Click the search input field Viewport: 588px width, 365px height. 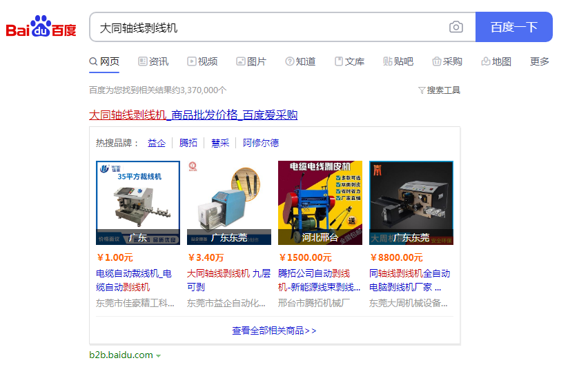point(269,28)
